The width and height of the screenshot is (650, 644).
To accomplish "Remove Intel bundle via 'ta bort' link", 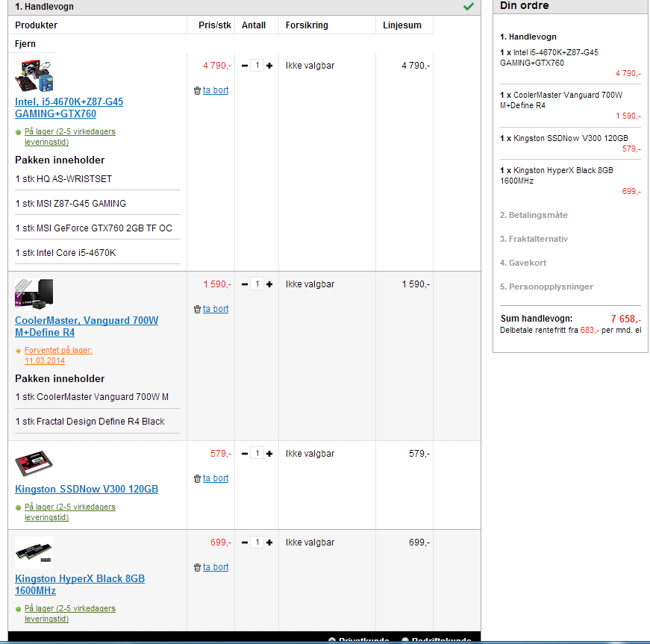I will coord(216,90).
